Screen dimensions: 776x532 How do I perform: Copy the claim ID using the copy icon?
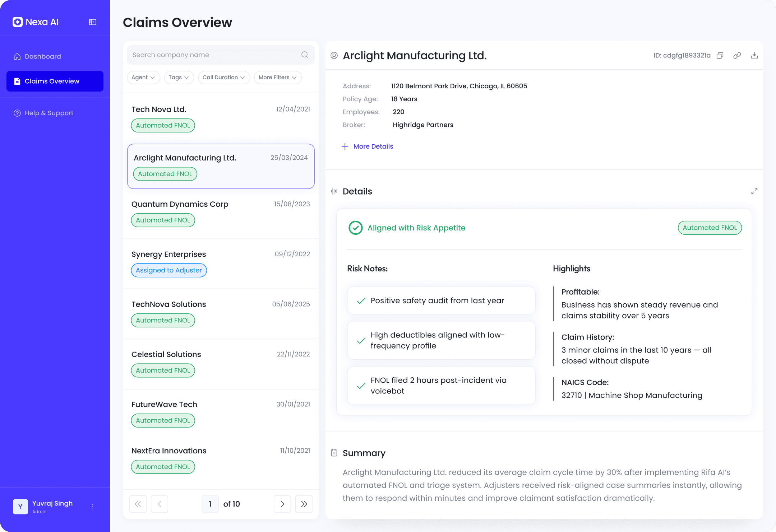click(720, 55)
